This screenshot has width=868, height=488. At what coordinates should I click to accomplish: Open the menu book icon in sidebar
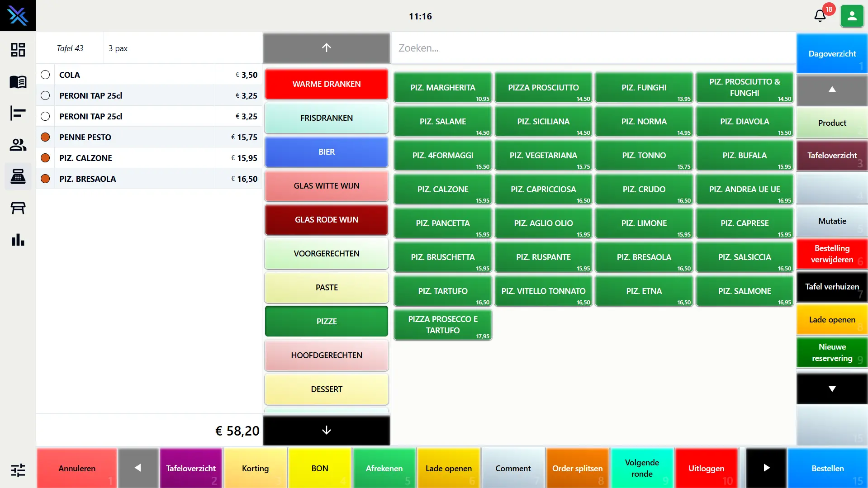18,82
